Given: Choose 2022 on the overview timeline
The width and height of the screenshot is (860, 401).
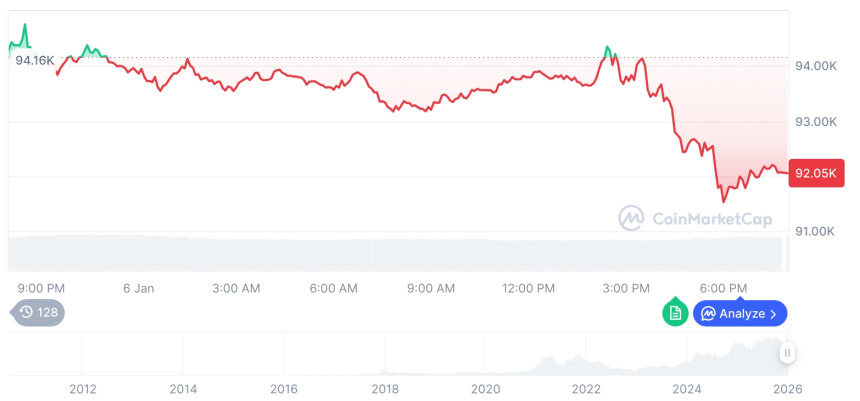Looking at the screenshot, I should pyautogui.click(x=586, y=387).
